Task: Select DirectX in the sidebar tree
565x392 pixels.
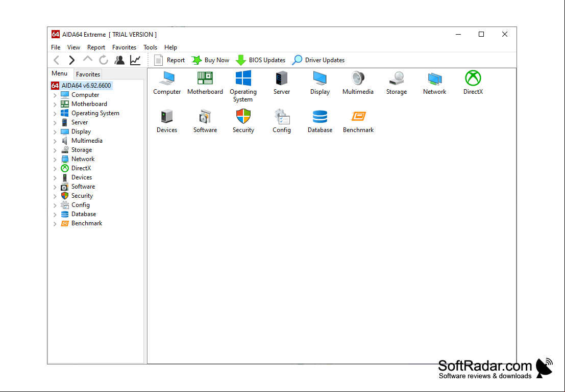Action: coord(76,168)
